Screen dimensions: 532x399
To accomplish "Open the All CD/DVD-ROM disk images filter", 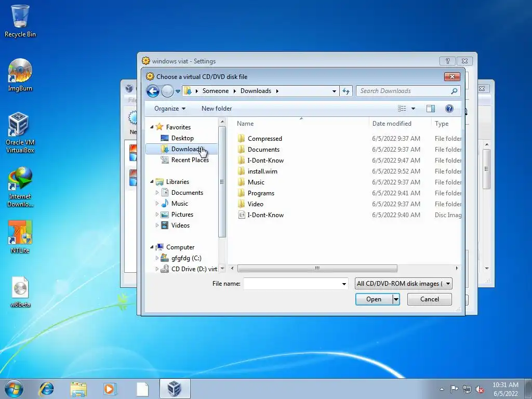I will pyautogui.click(x=403, y=284).
